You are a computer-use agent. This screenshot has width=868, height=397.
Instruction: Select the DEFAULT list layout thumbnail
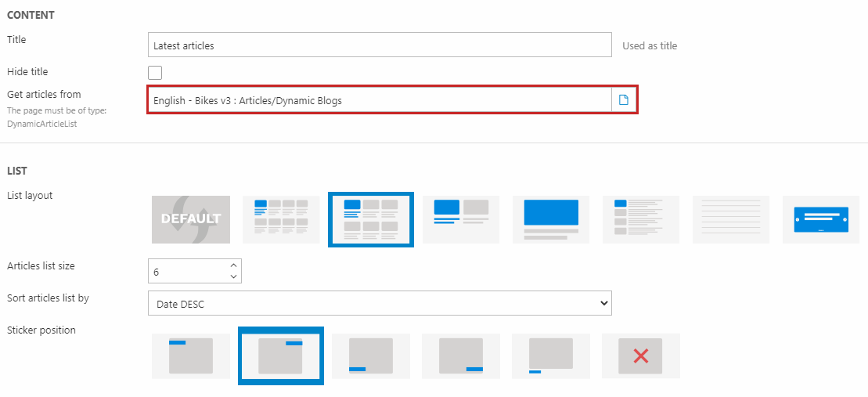tap(191, 219)
